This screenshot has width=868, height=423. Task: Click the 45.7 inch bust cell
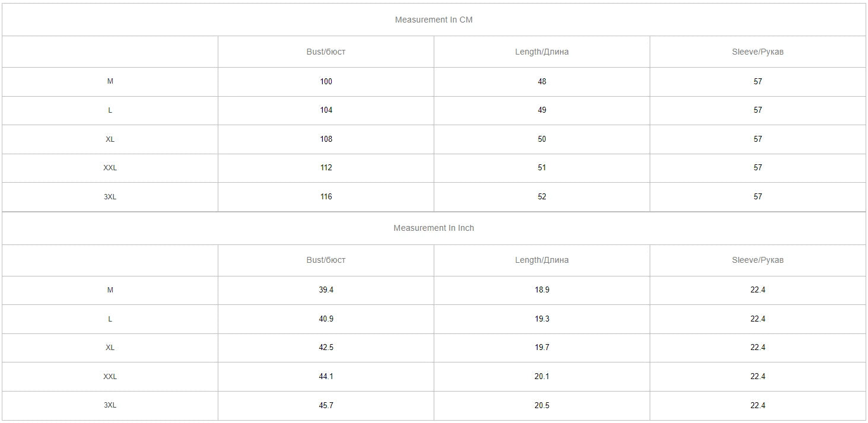tap(326, 405)
